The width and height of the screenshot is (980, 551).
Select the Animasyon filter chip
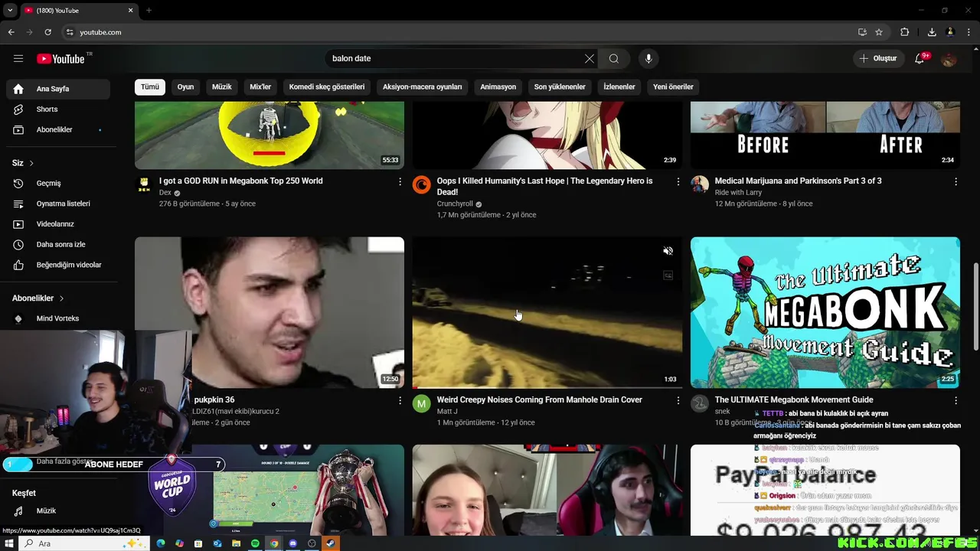[498, 86]
